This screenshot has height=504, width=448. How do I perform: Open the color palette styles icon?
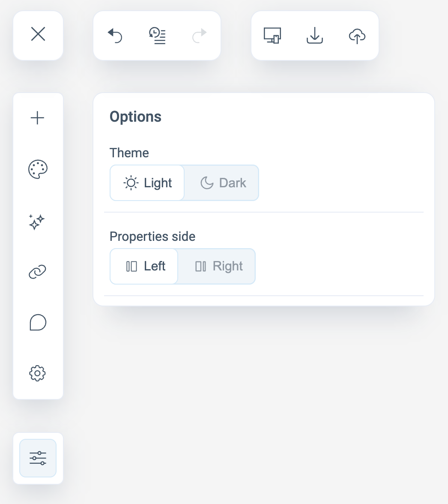(x=38, y=169)
